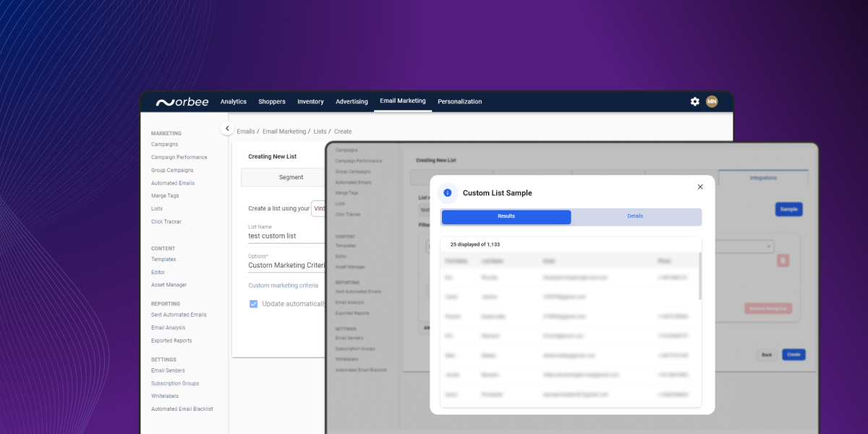The image size is (868, 434).
Task: Open the settings gear in the top bar
Action: pos(694,101)
